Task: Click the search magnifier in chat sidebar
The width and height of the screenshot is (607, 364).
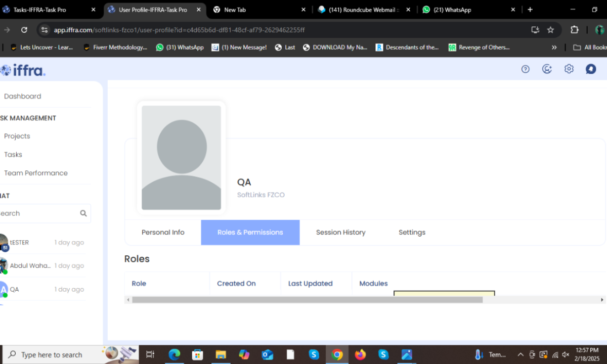Action: click(83, 213)
